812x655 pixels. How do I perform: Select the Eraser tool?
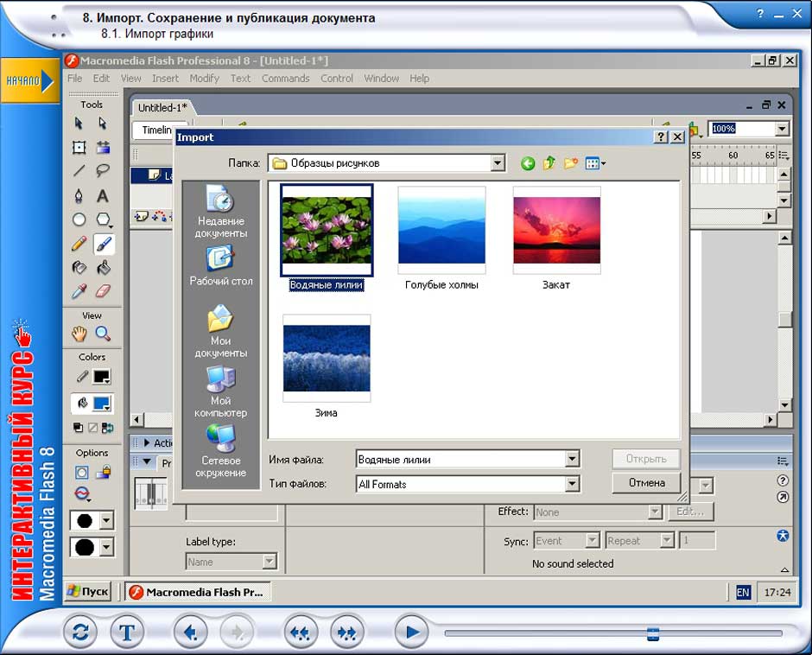point(103,291)
